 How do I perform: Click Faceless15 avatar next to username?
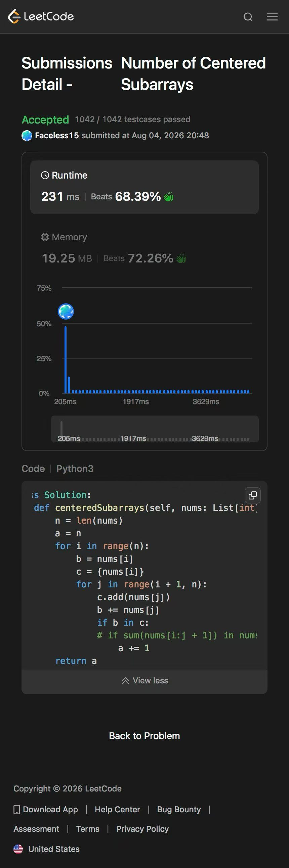click(x=27, y=136)
